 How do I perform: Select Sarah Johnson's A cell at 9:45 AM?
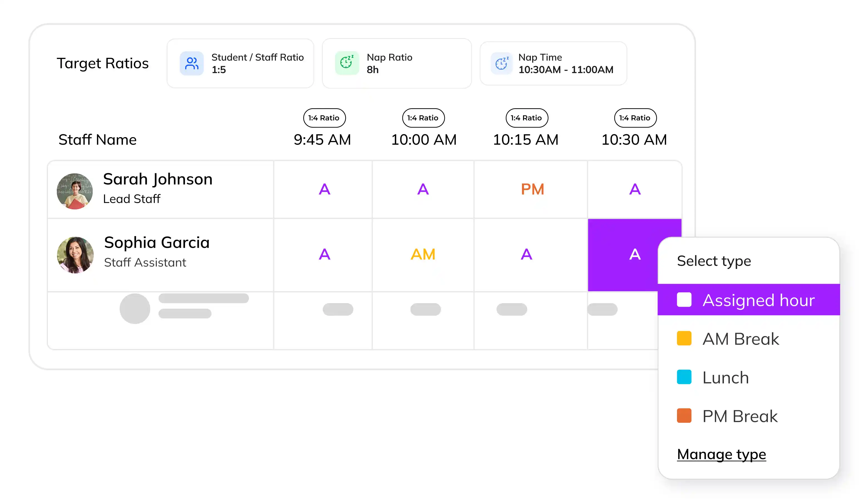pos(323,189)
